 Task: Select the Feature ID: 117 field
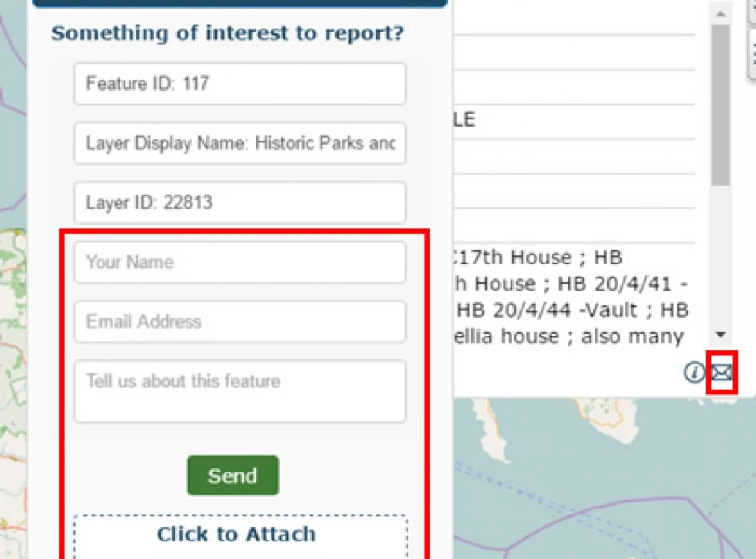(240, 84)
